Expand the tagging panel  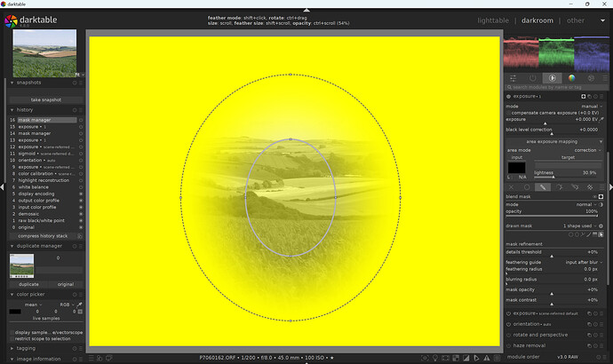coord(12,348)
